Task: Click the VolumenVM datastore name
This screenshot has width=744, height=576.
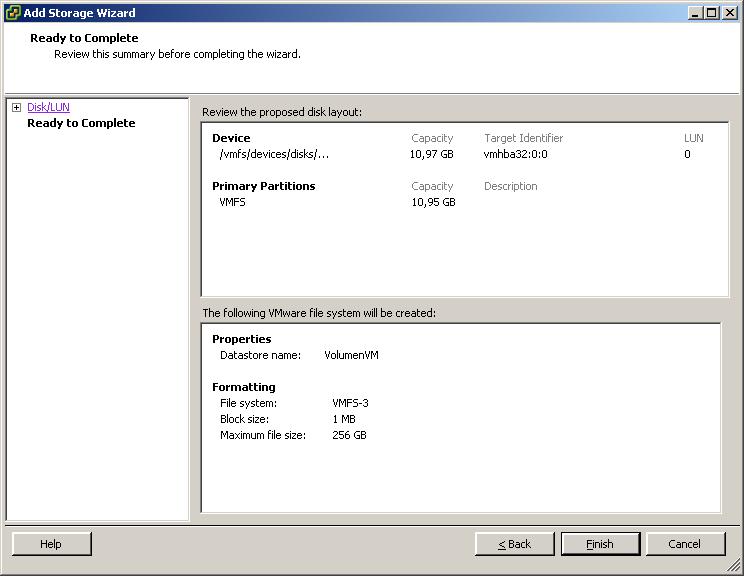Action: point(351,355)
